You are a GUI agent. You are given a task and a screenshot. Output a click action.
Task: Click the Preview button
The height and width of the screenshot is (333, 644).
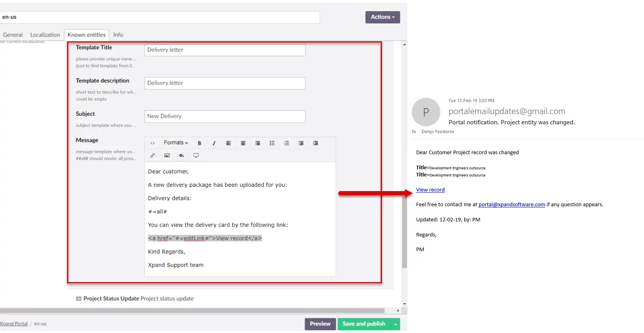click(320, 324)
